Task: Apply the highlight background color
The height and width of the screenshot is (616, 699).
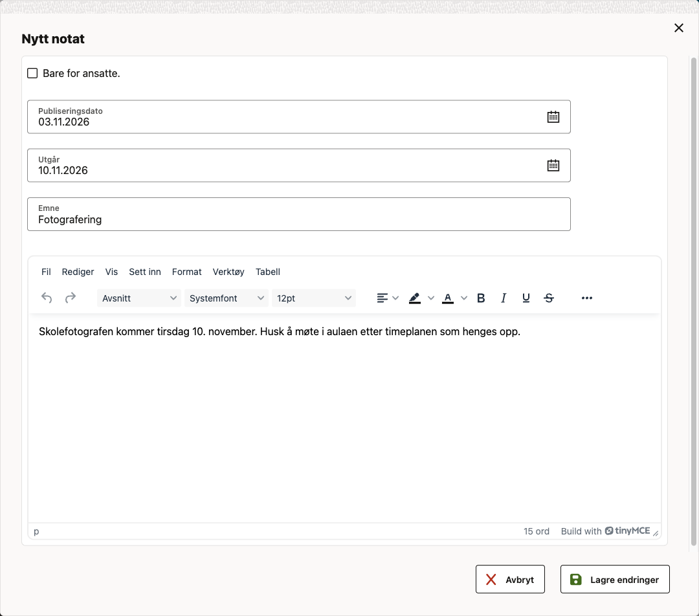Action: pyautogui.click(x=415, y=298)
